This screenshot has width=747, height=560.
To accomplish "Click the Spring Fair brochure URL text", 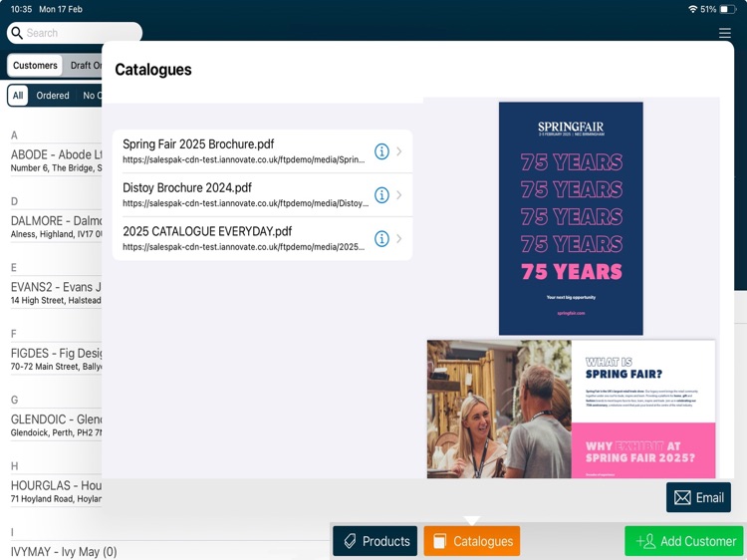I will [x=244, y=159].
